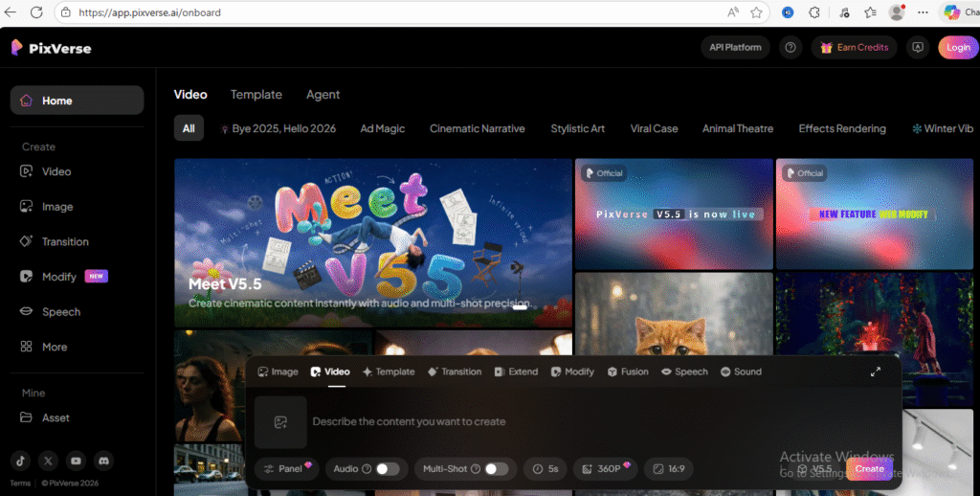Select Sound tab in creation panel
The image size is (980, 496).
(x=742, y=372)
